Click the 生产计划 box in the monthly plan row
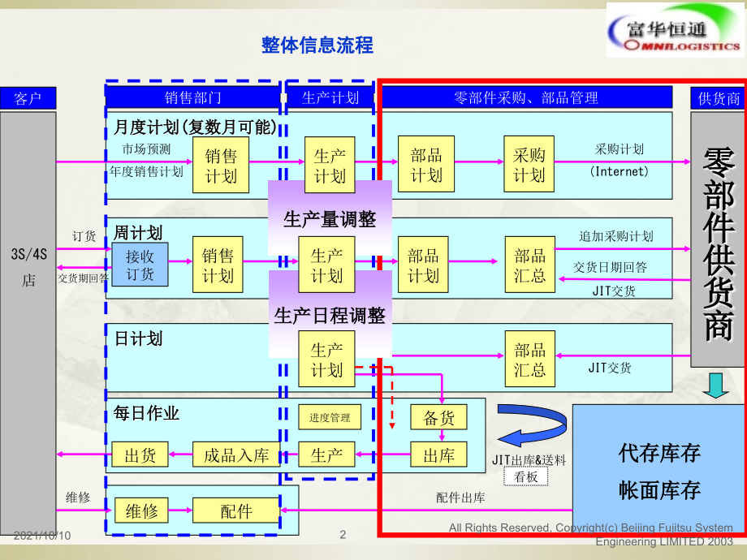747x560 pixels. coord(330,165)
